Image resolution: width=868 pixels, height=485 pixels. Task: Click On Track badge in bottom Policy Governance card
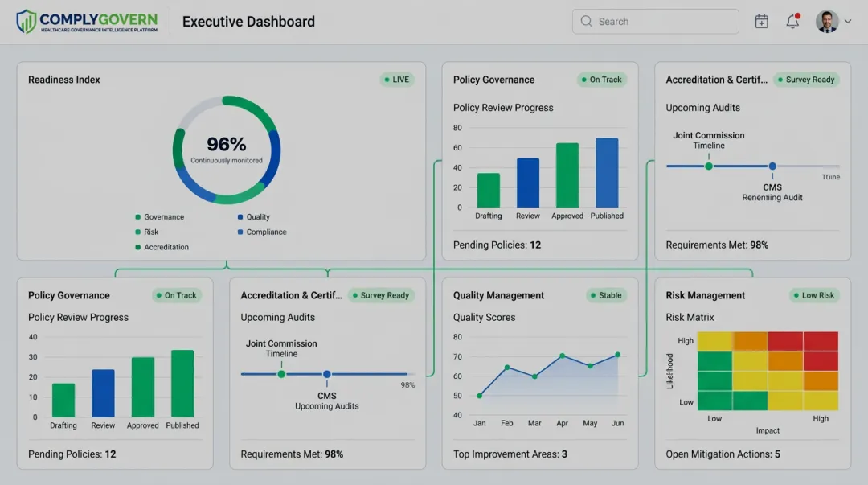177,295
